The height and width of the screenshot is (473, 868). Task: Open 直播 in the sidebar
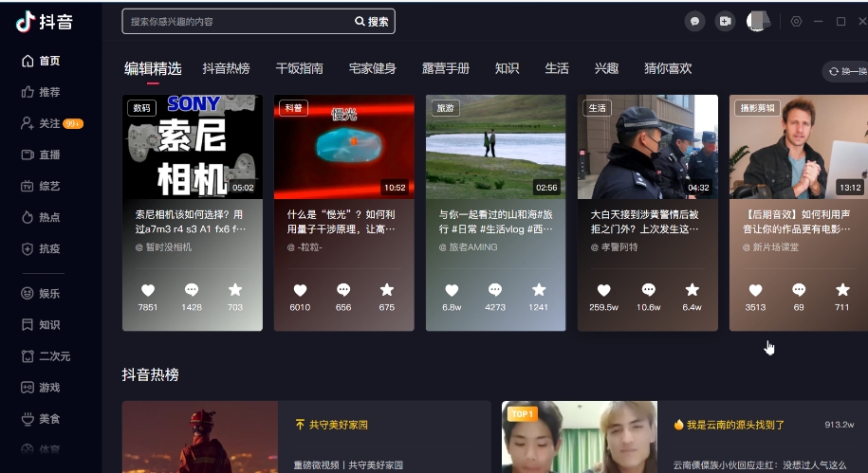tap(41, 155)
